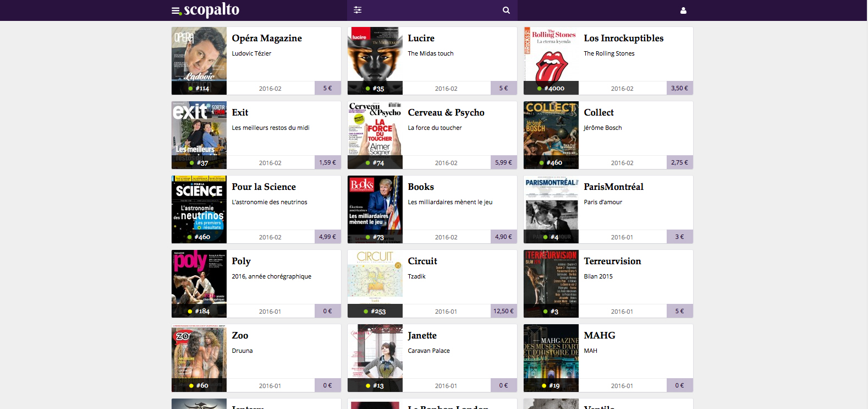868x409 pixels.
Task: Open the Opéra Magazine cover thumbnail
Action: click(x=199, y=61)
